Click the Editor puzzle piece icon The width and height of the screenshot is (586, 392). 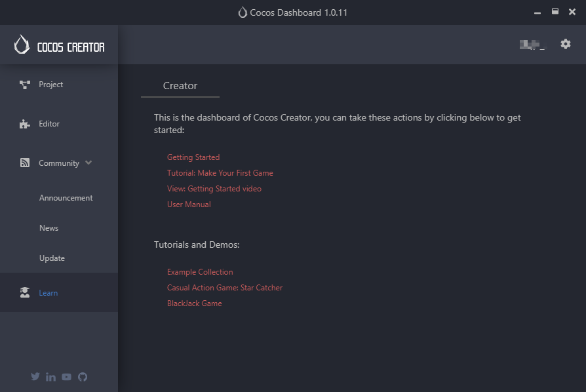[25, 124]
